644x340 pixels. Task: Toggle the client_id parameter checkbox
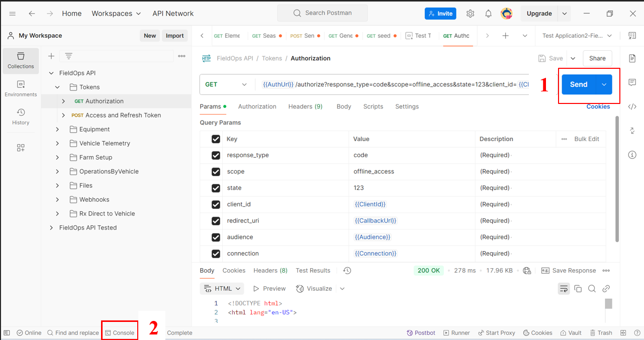216,204
